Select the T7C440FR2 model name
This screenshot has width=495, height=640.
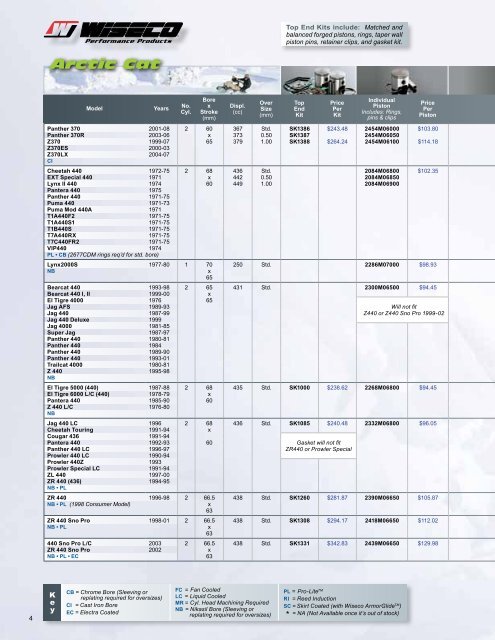tap(63, 242)
